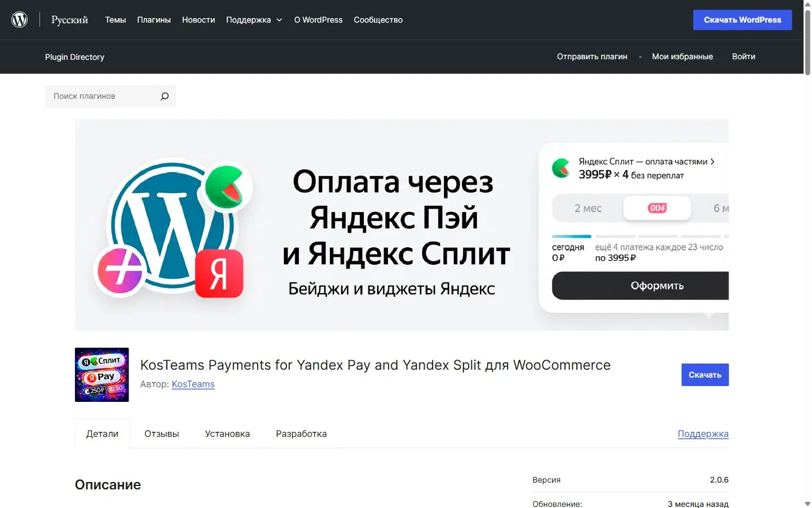Switch to the Разработка tab

pyautogui.click(x=301, y=433)
